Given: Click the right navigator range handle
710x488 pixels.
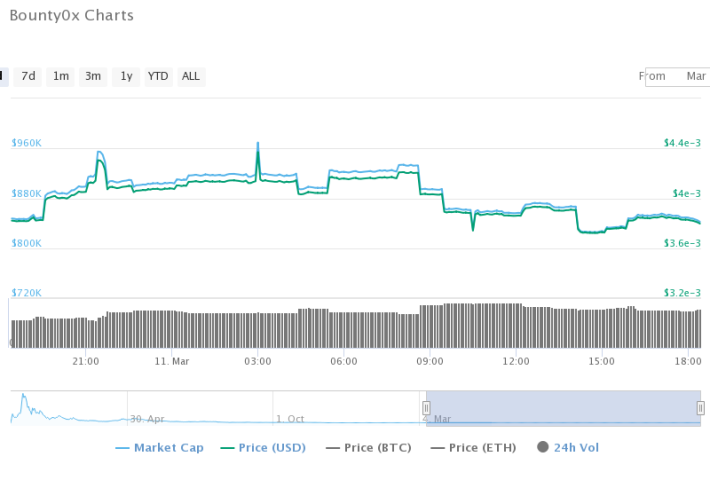Looking at the screenshot, I should point(700,408).
